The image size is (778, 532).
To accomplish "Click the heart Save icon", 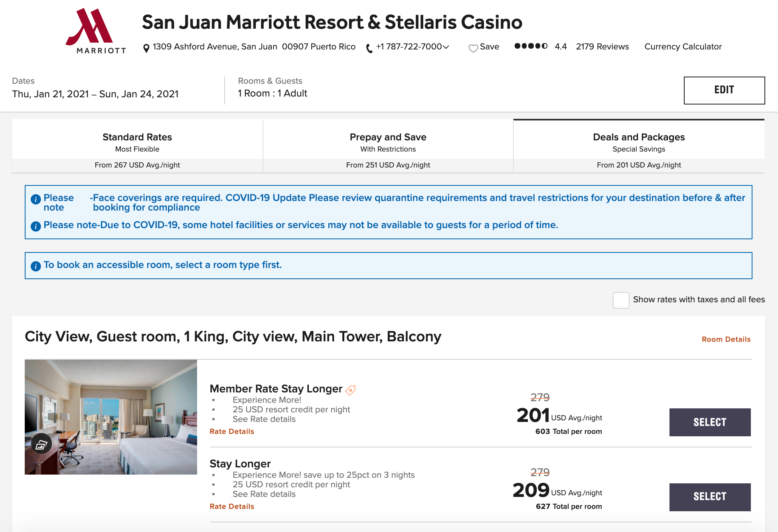I will click(x=473, y=48).
